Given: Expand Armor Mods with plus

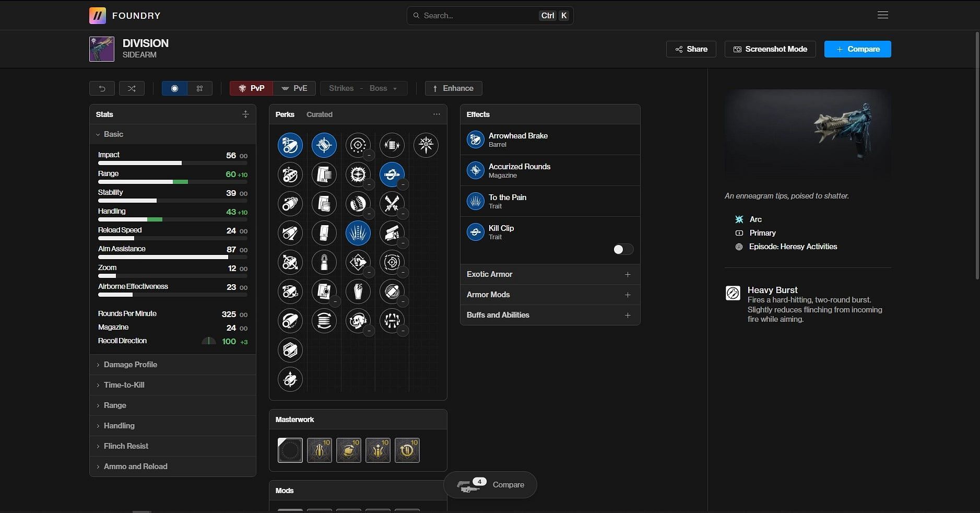Looking at the screenshot, I should coord(628,295).
